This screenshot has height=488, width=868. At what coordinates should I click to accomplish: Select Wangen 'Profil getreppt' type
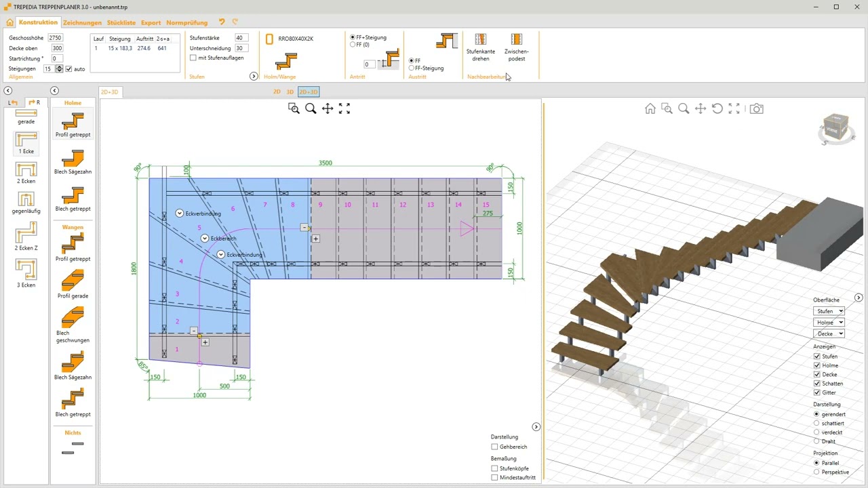tap(73, 247)
